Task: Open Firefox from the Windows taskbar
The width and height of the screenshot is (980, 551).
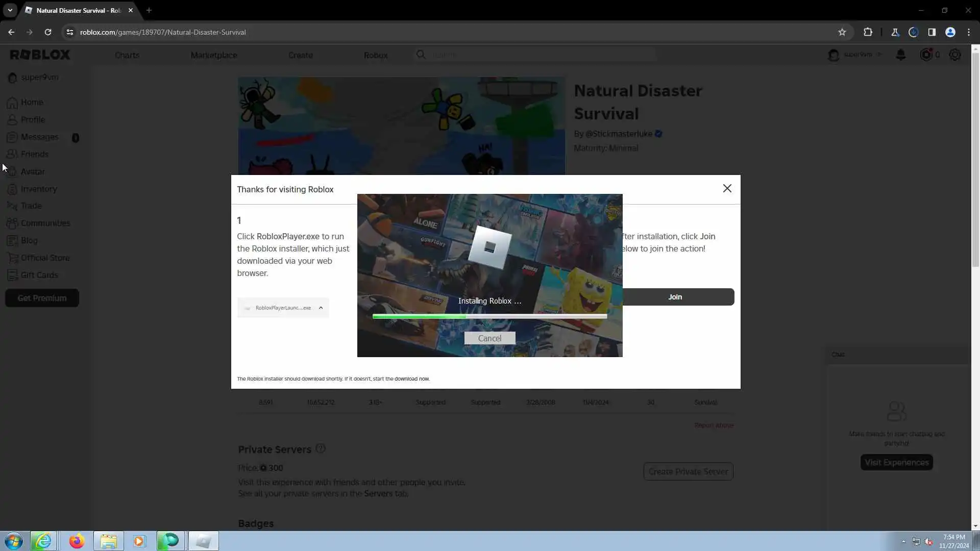Action: (x=77, y=541)
